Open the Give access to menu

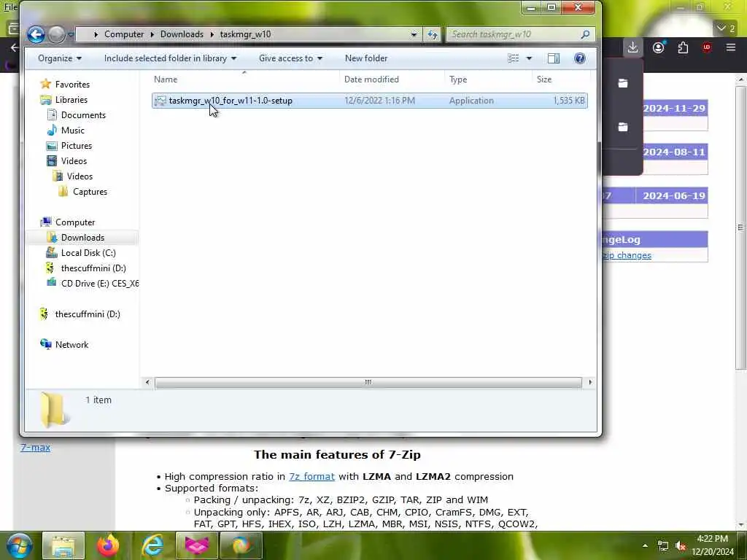coord(290,58)
